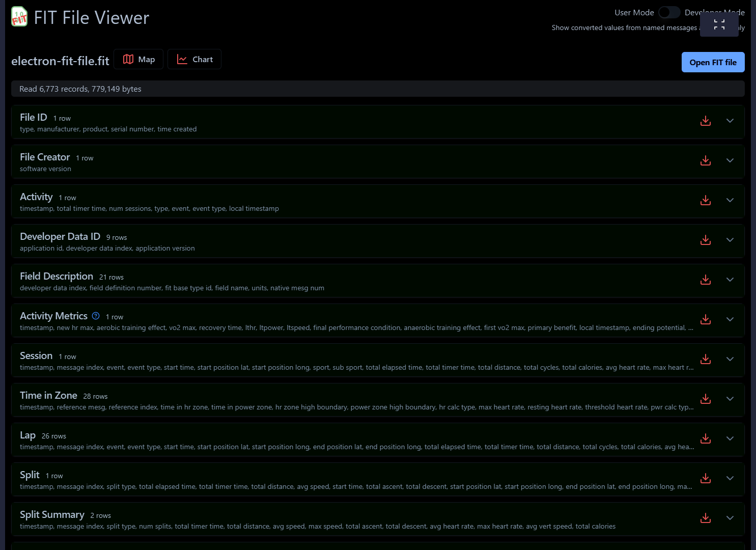756x550 pixels.
Task: Click the records count status banner
Action: point(378,88)
